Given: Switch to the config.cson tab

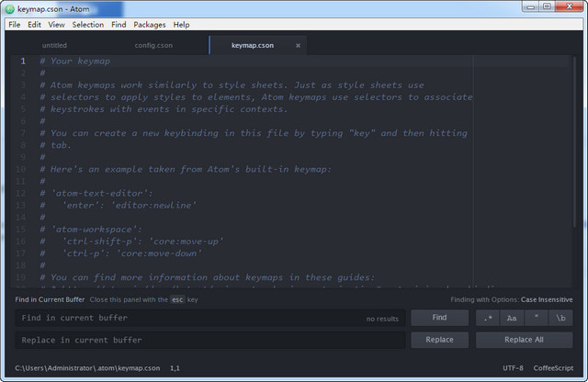Looking at the screenshot, I should 153,45.
